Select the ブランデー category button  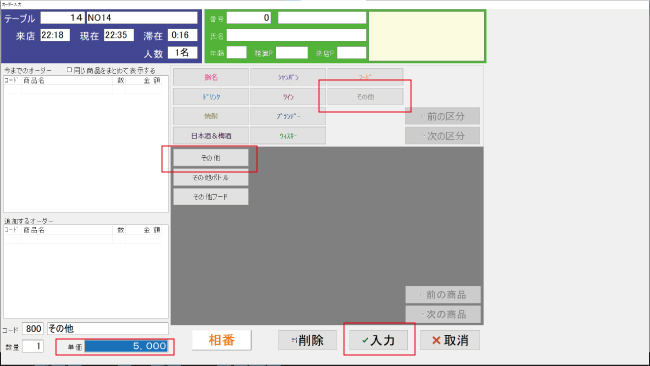tap(288, 116)
